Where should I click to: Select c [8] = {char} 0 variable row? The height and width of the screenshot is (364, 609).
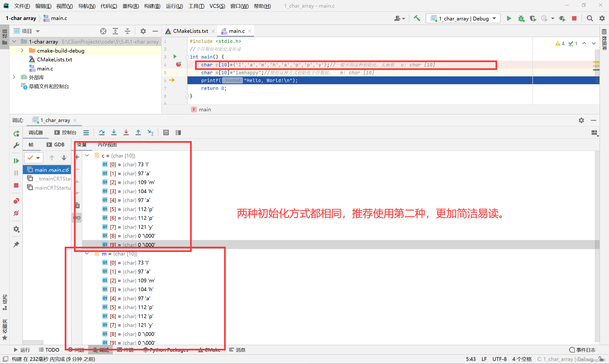click(339, 236)
